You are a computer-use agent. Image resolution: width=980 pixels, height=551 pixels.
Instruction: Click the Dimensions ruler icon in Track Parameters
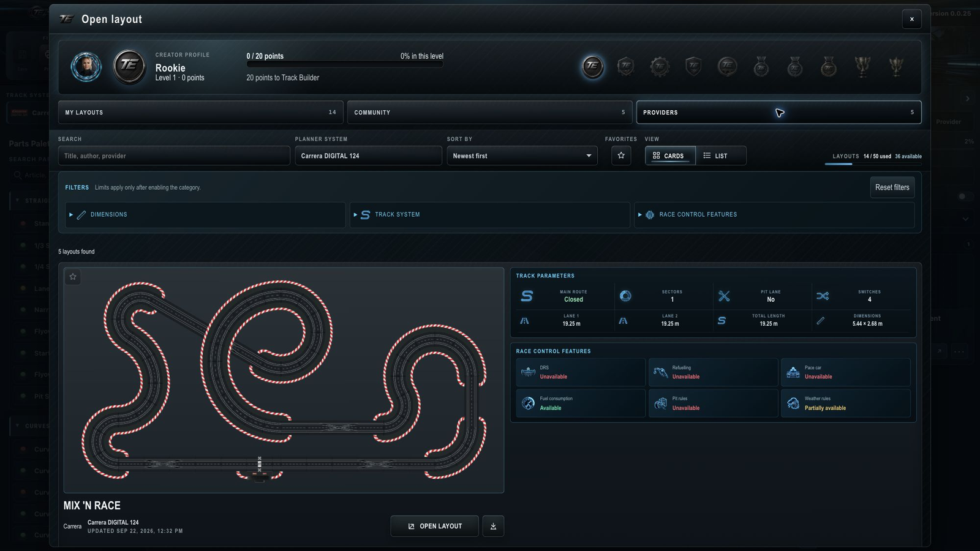click(820, 321)
